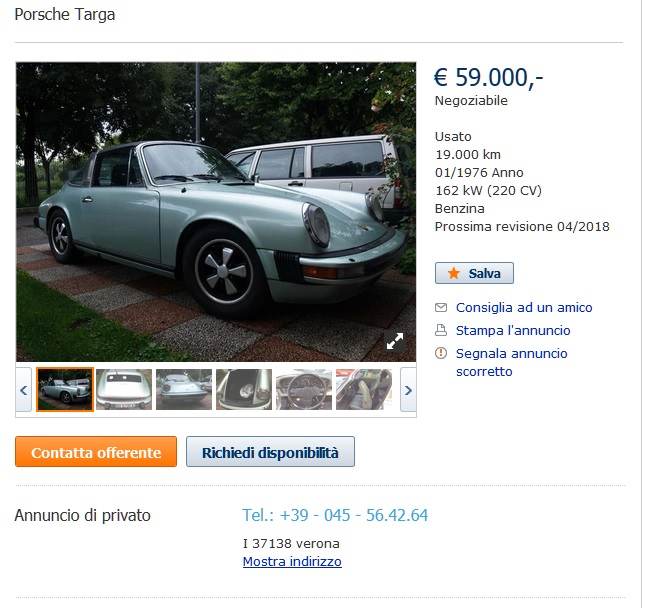Select the seats interior thumbnail
This screenshot has width=648, height=608.
pyautogui.click(x=364, y=390)
